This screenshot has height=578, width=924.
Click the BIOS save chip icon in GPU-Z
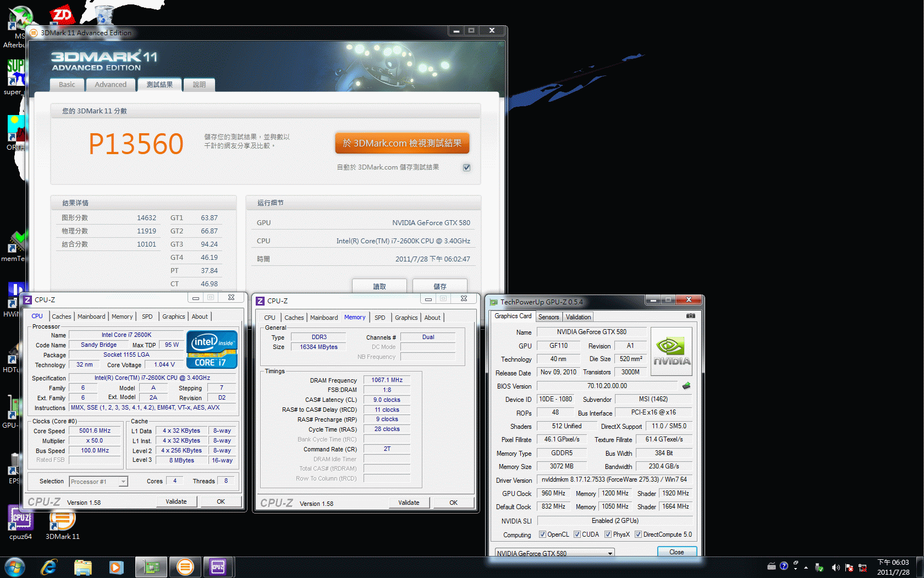[686, 386]
